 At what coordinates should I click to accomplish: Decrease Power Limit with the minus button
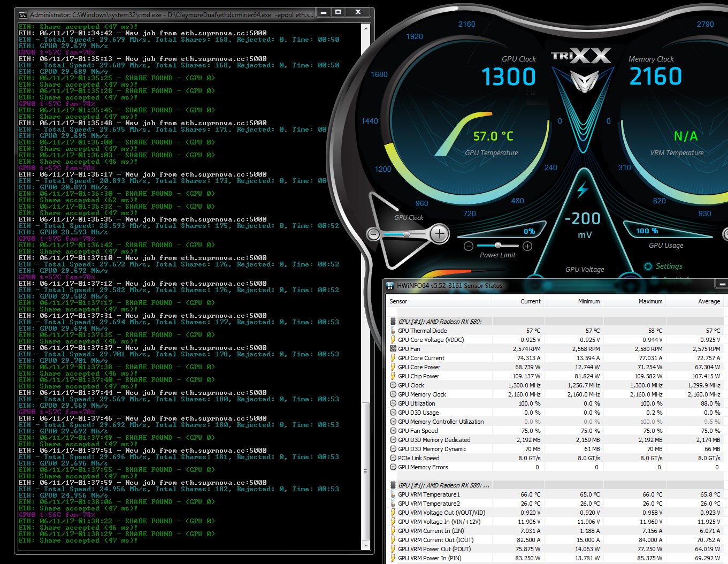point(469,246)
